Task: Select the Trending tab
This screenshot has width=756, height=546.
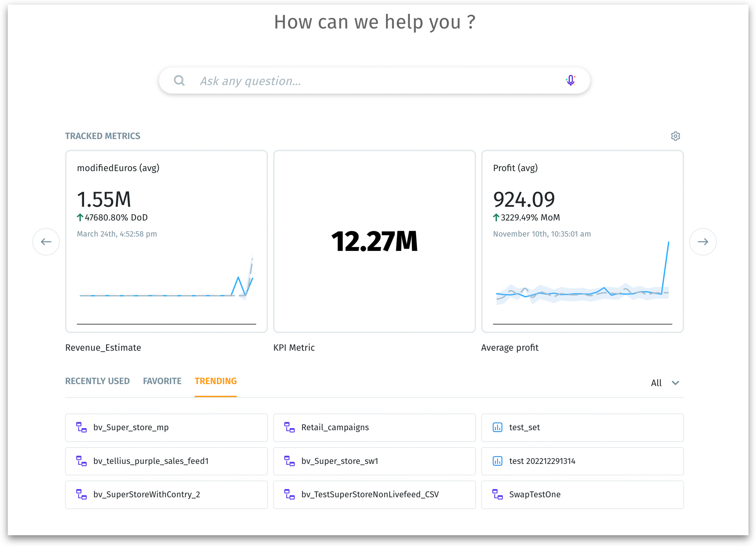Action: coord(216,381)
